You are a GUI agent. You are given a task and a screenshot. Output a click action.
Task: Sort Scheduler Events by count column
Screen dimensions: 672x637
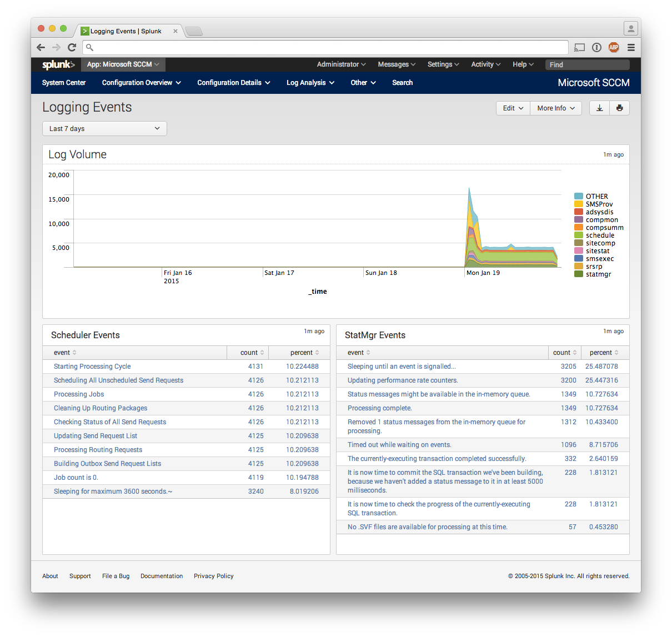(x=252, y=353)
